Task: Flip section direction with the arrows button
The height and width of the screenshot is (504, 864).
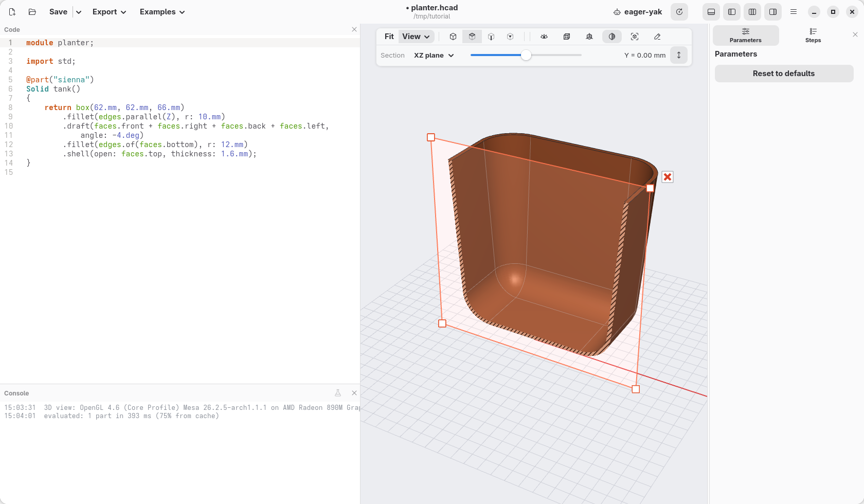Action: [679, 55]
